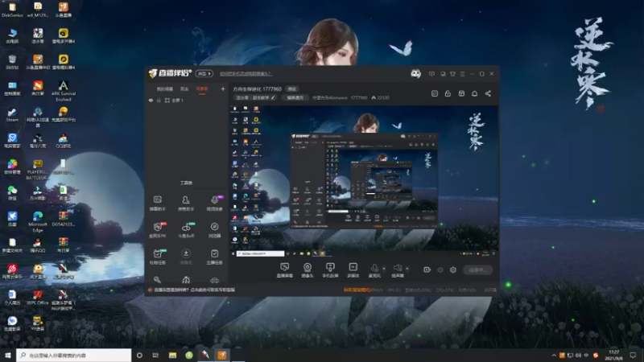The height and width of the screenshot is (362, 644).
Task: Click the edit button beside category pill
Action: point(295,97)
